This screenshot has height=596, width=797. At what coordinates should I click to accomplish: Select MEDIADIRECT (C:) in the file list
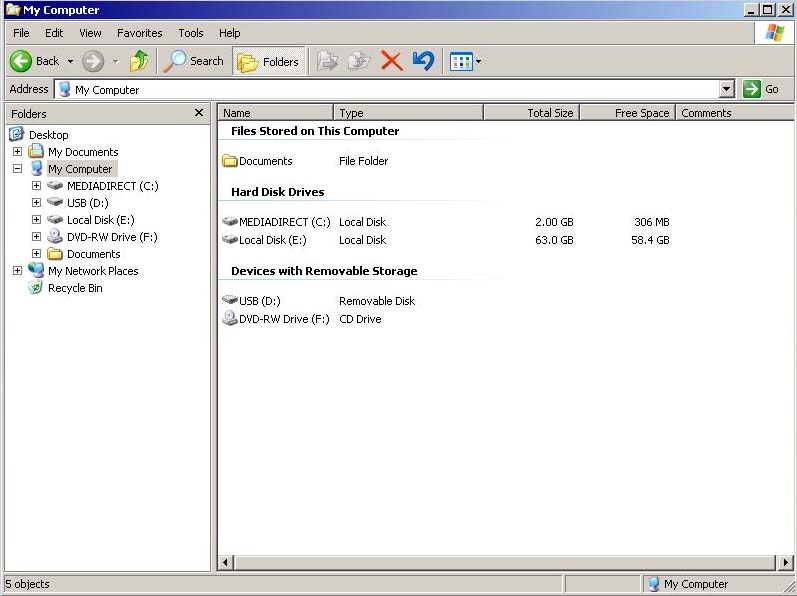284,222
